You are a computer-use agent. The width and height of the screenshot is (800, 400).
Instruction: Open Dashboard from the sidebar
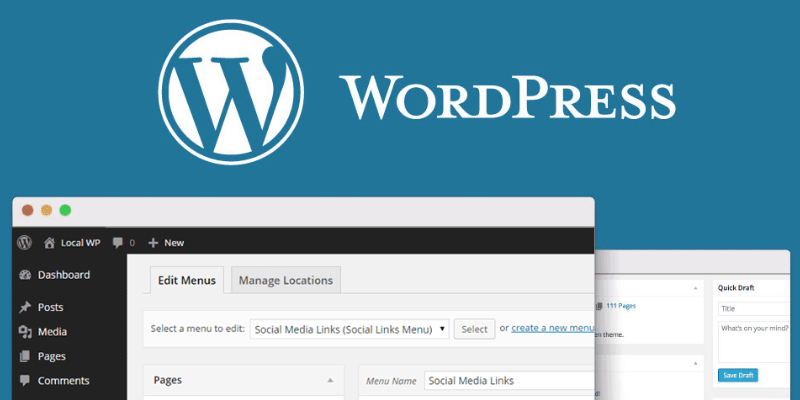63,275
